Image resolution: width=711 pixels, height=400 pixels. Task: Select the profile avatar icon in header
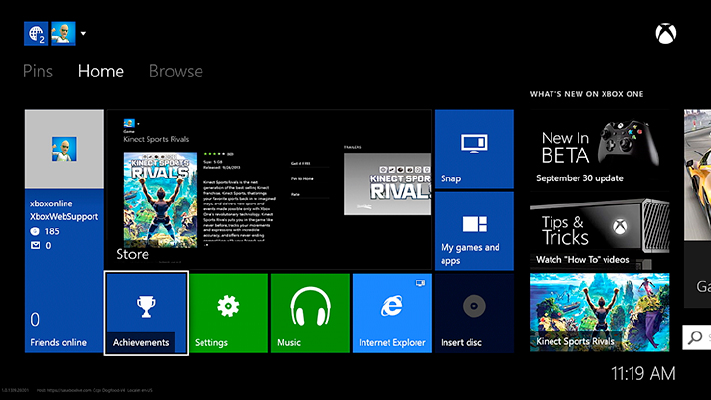pyautogui.click(x=63, y=34)
